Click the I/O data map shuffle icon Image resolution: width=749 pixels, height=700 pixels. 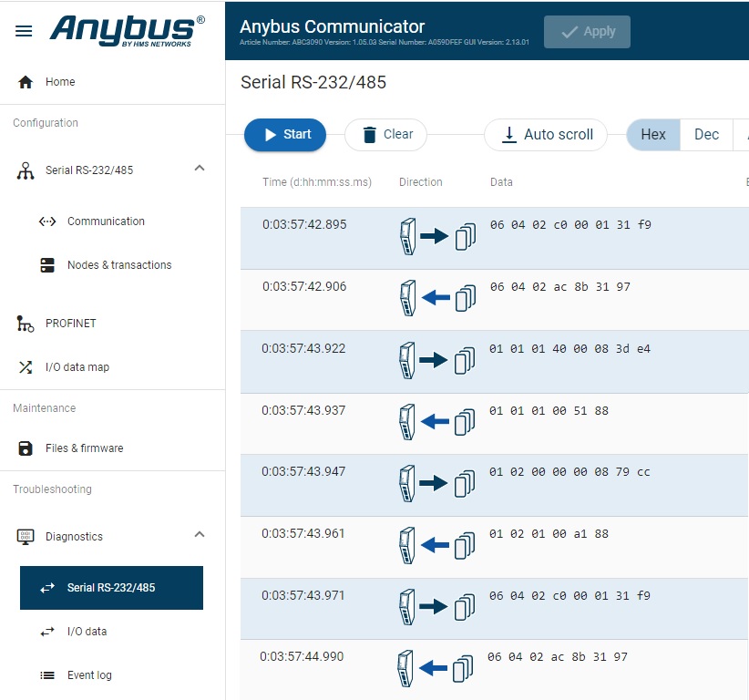[26, 367]
